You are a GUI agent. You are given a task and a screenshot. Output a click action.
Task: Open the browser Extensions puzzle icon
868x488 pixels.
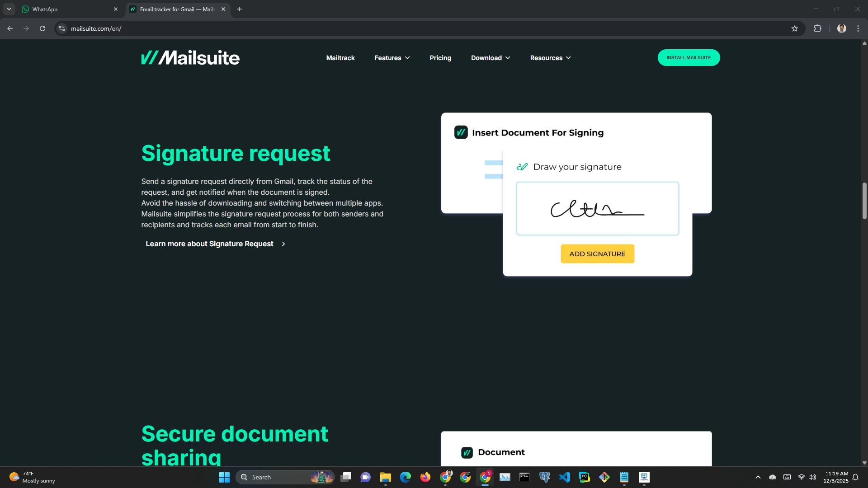pos(817,28)
